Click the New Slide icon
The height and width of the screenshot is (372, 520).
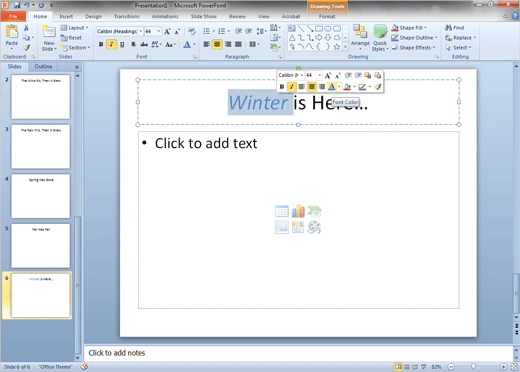49,32
